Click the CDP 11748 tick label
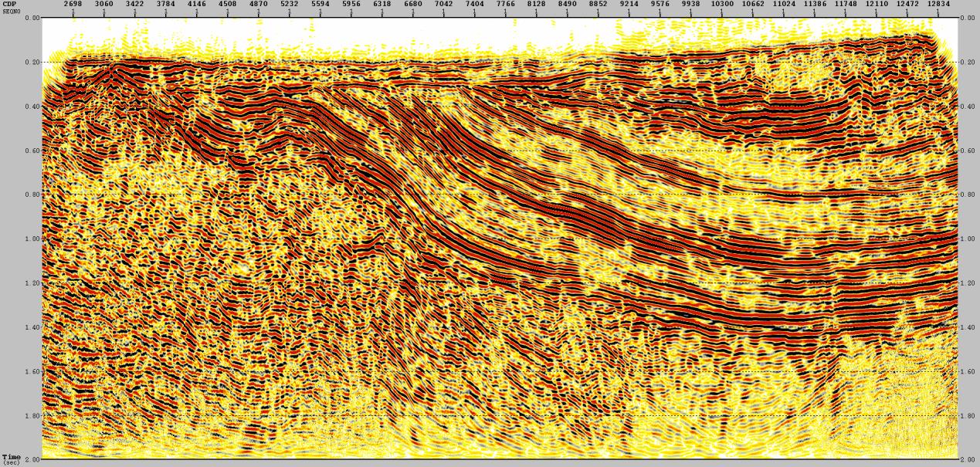 pyautogui.click(x=846, y=4)
